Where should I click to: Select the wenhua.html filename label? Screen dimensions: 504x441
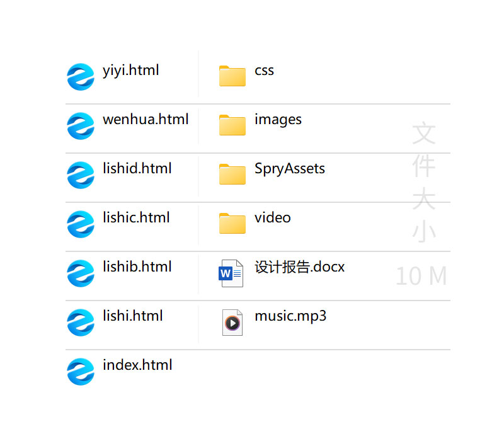tap(146, 120)
